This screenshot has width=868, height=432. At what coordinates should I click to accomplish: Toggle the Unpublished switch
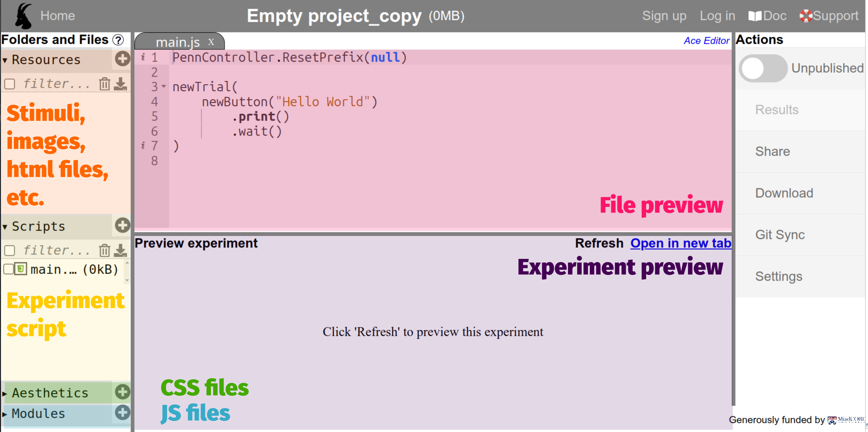coord(762,68)
